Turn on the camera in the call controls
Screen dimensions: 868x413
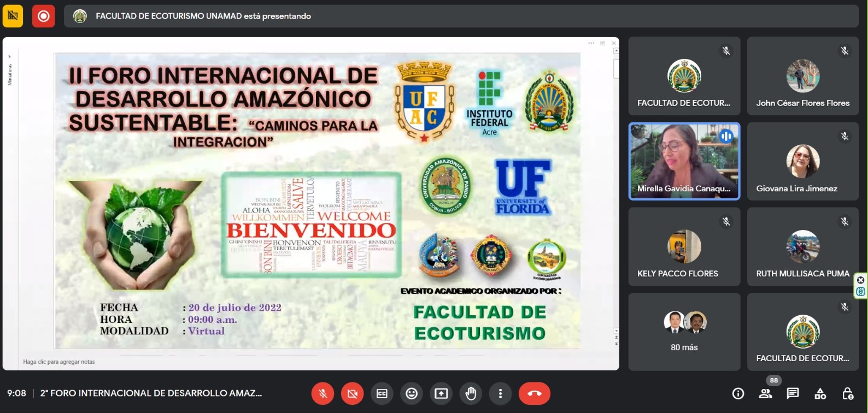click(x=353, y=393)
